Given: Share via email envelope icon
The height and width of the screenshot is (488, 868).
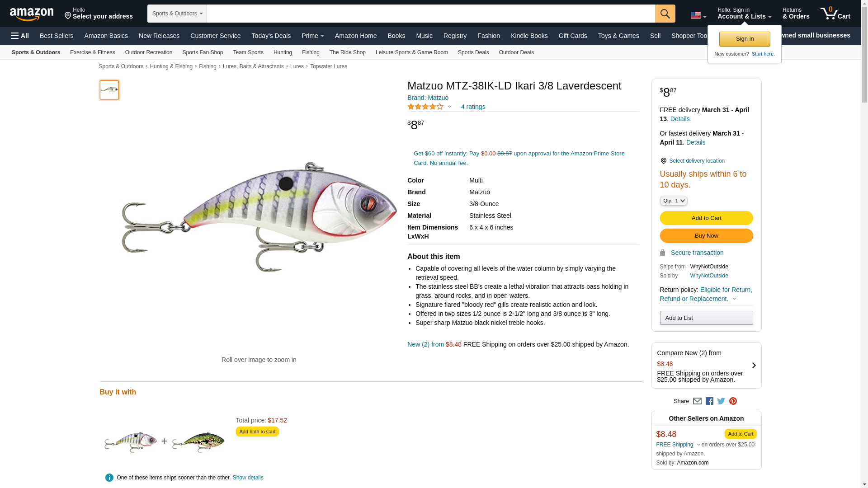Looking at the screenshot, I should click(x=697, y=401).
